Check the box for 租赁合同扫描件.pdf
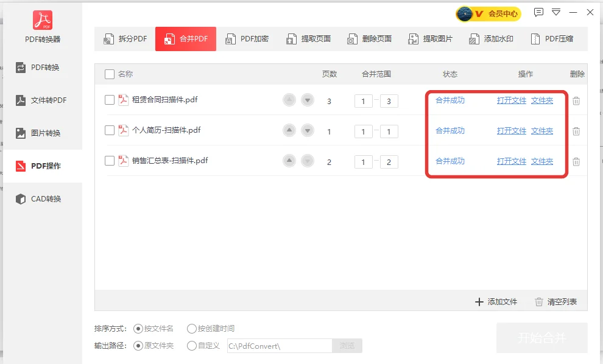Viewport: 603px width, 364px height. [110, 100]
